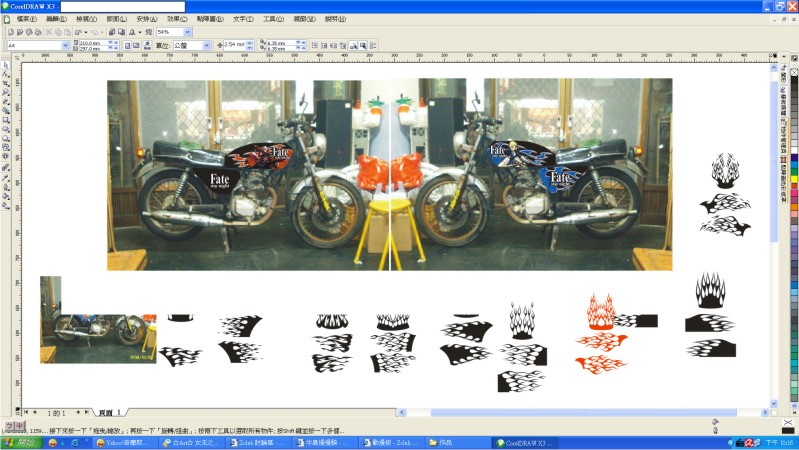This screenshot has width=799, height=450.
Task: Select the Fill tool bucket
Action: click(6, 196)
